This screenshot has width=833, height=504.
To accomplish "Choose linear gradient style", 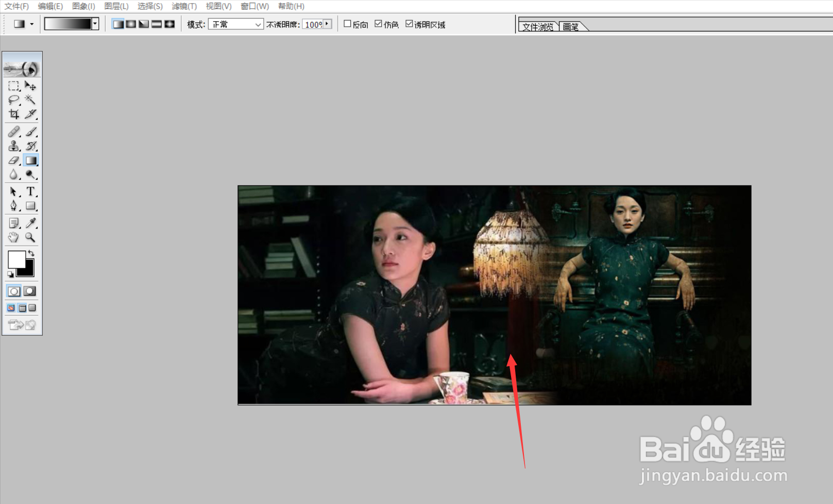I will click(x=118, y=24).
